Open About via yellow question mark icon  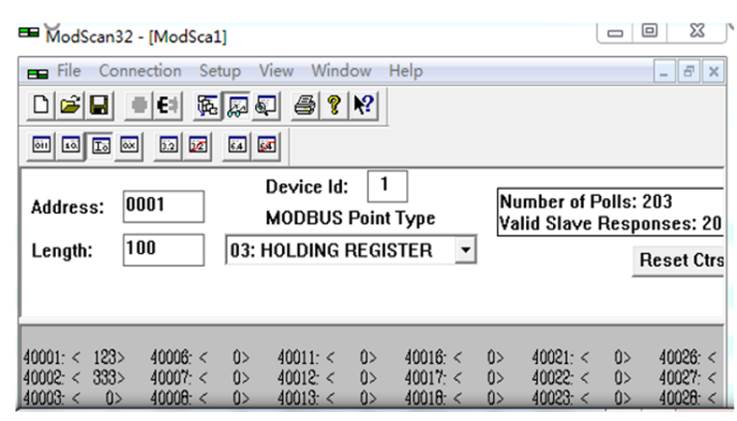pos(334,105)
